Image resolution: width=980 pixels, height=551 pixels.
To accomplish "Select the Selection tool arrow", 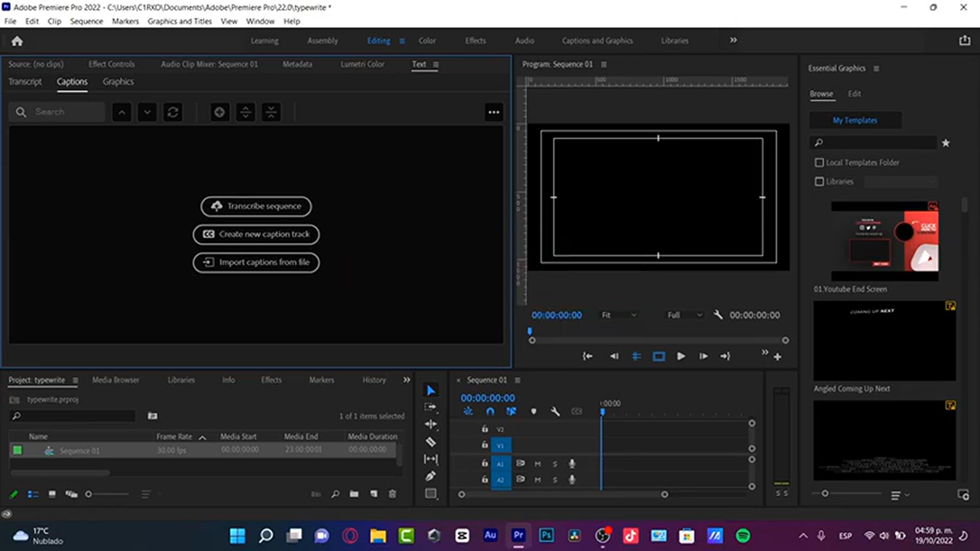I will (431, 390).
